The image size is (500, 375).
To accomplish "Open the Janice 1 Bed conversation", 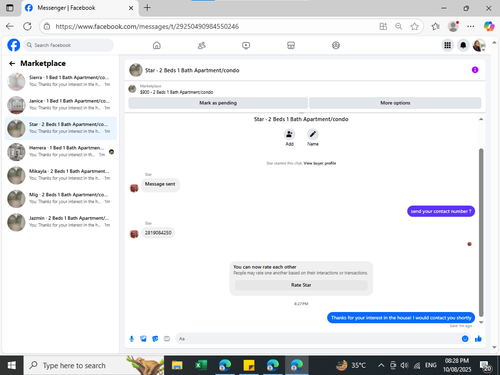I will click(x=61, y=105).
